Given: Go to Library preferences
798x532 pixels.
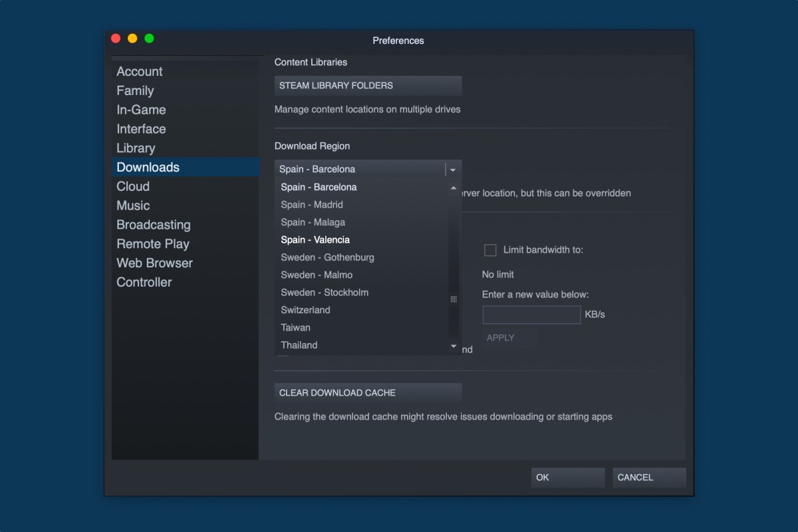Looking at the screenshot, I should [185, 148].
